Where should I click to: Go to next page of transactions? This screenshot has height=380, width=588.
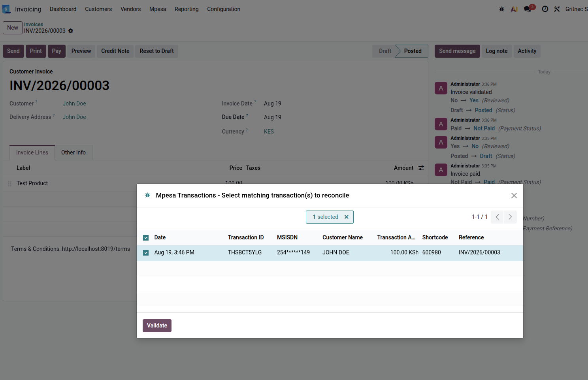510,217
